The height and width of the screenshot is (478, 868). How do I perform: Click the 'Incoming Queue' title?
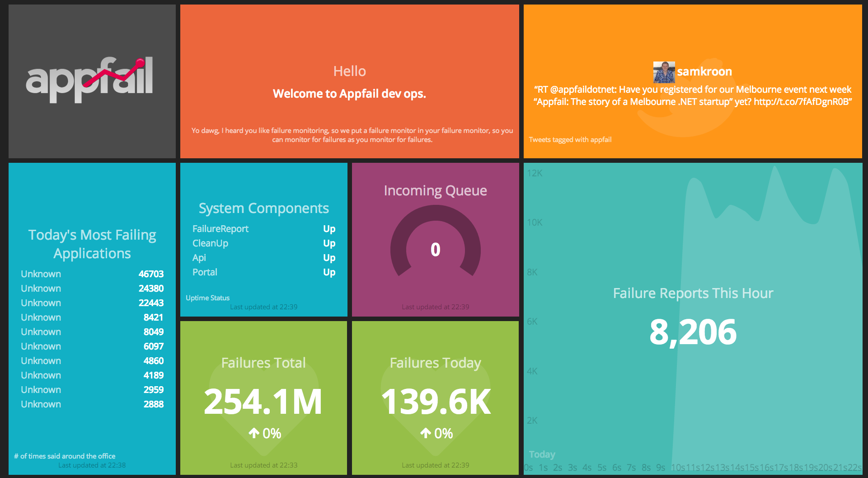click(x=436, y=191)
